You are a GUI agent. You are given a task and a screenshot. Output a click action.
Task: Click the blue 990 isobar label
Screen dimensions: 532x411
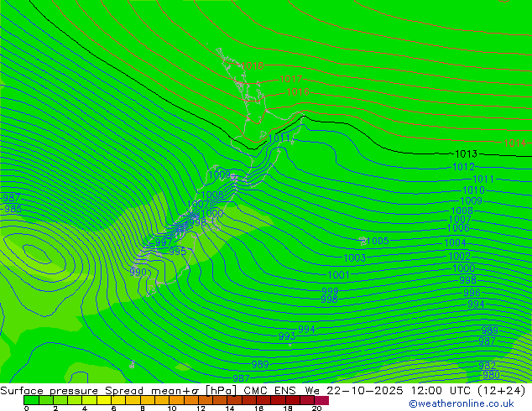138,273
